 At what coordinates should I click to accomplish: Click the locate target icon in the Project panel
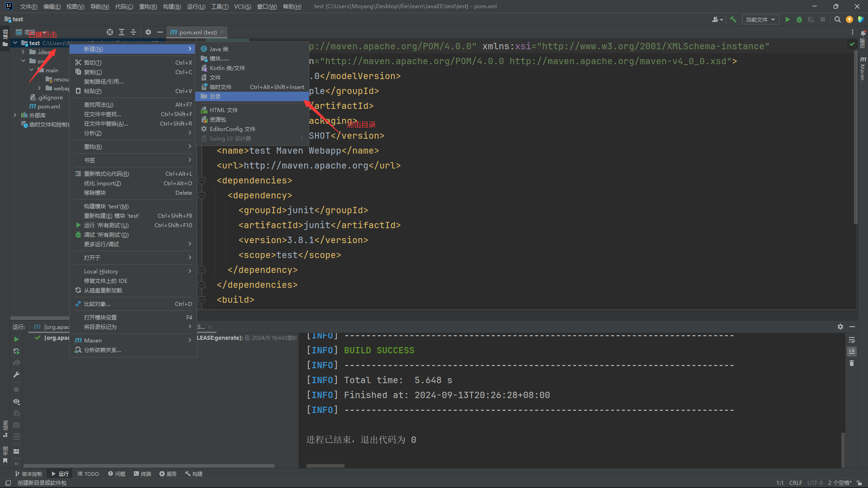pos(110,32)
